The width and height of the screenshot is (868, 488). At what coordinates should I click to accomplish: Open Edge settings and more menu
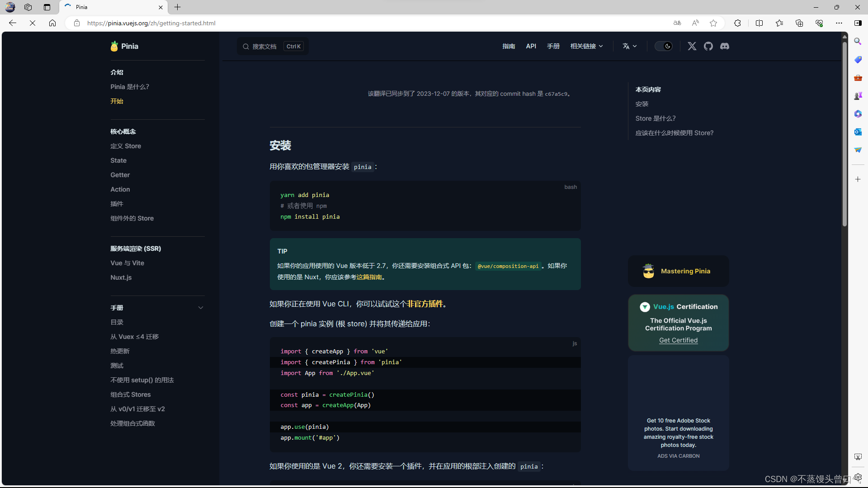[839, 23]
